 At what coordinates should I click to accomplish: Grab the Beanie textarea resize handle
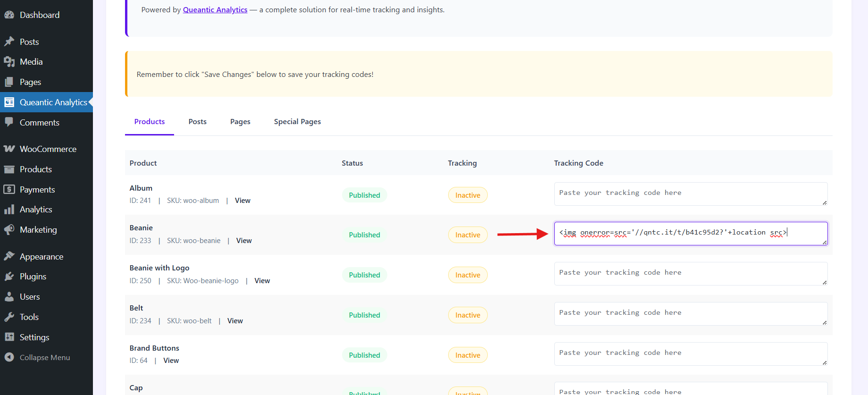click(825, 242)
